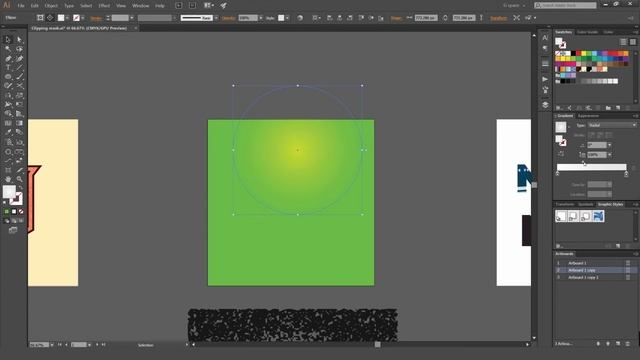
Task: Click the Opacity link in control bar
Action: pyautogui.click(x=229, y=18)
